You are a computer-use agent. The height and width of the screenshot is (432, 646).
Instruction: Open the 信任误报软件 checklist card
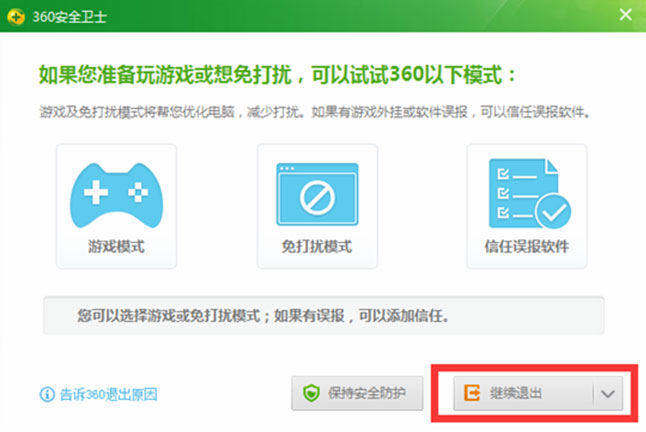(527, 206)
